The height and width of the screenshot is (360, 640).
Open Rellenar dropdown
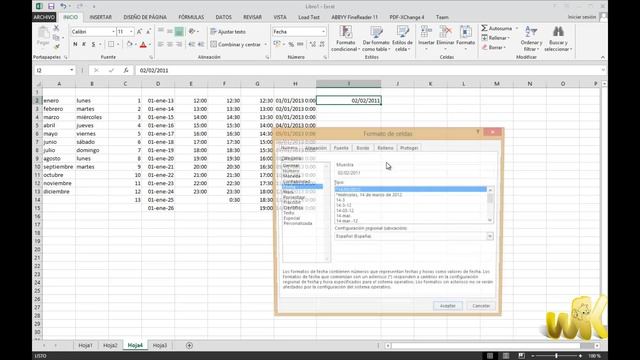point(495,38)
